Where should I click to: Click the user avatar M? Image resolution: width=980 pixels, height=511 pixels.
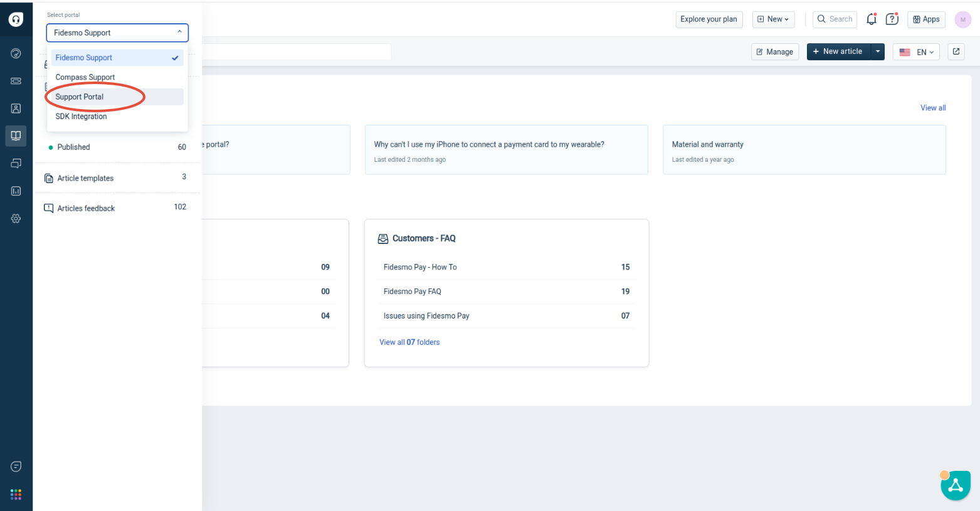(x=962, y=19)
